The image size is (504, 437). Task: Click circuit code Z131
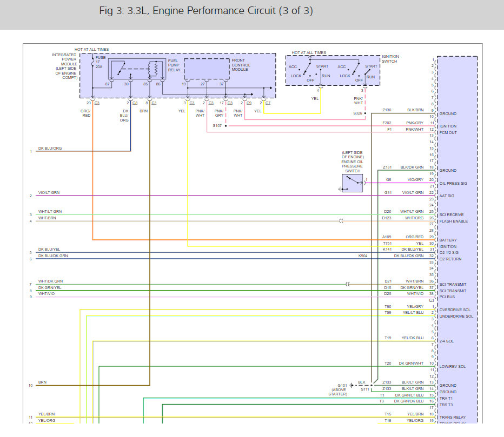pyautogui.click(x=387, y=167)
